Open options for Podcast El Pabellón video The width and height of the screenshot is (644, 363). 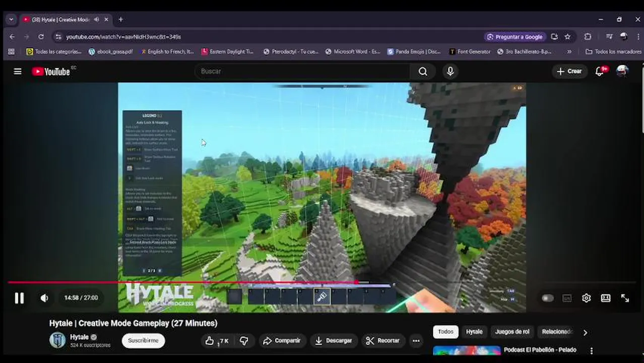tap(592, 351)
